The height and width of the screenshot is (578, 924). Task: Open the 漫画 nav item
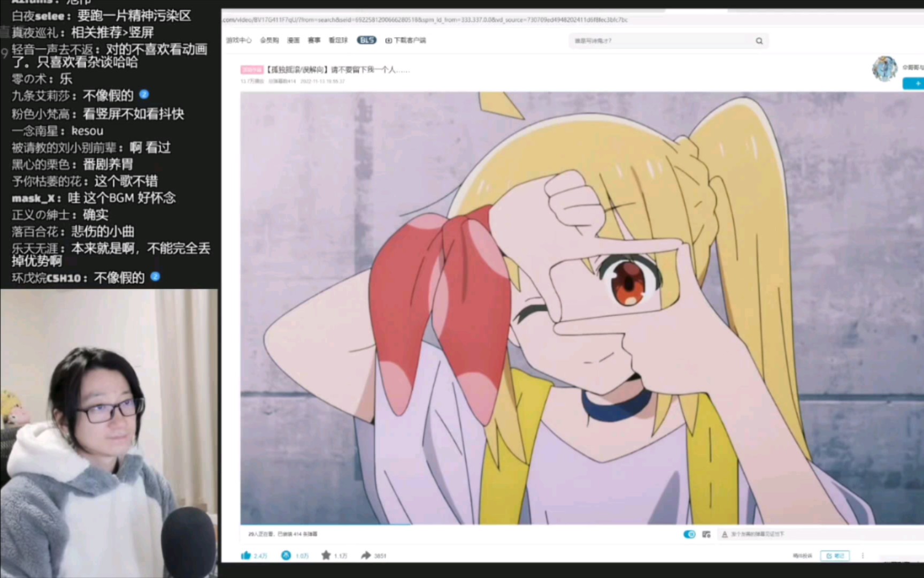point(293,40)
